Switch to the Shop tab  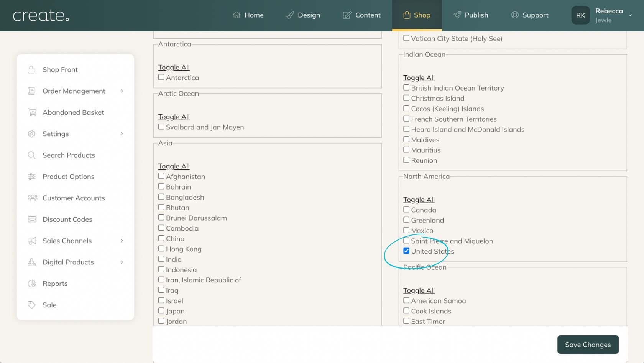(x=417, y=15)
